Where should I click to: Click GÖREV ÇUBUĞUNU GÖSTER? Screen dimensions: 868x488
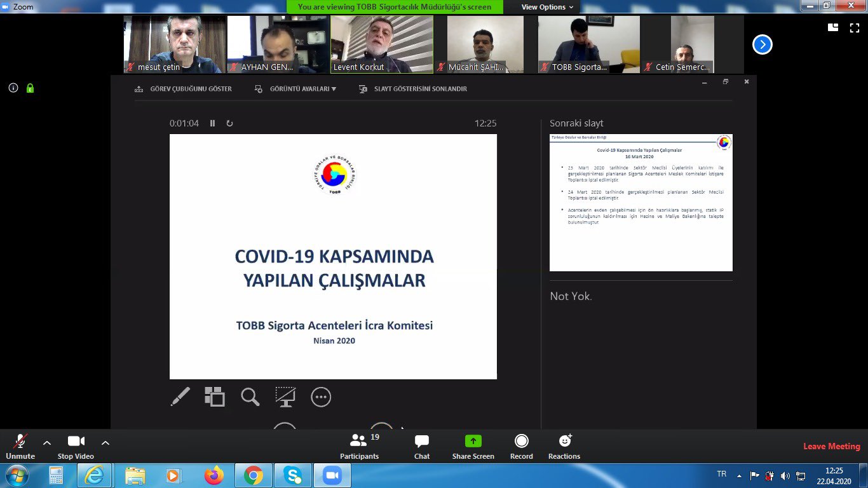(184, 89)
